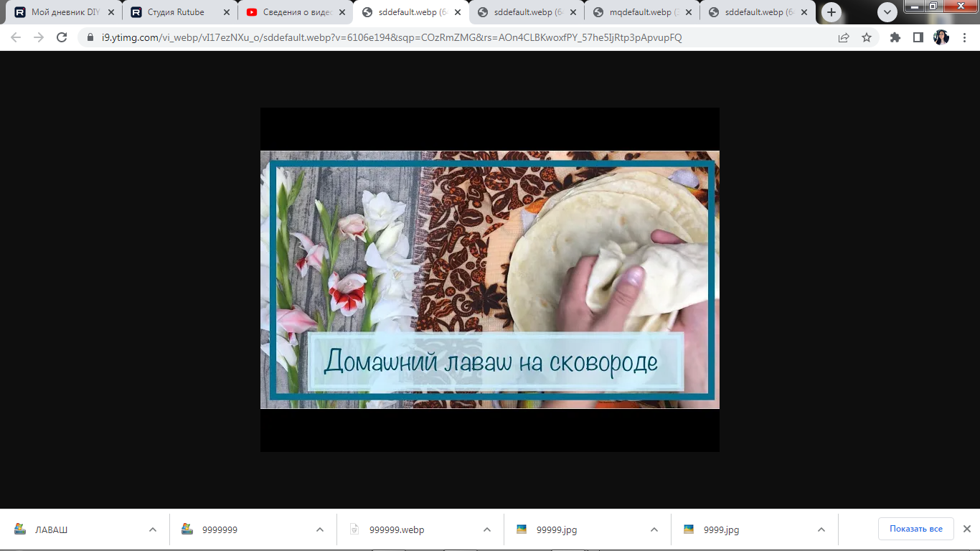The width and height of the screenshot is (980, 551).
Task: Share this page icon
Action: pos(844,37)
